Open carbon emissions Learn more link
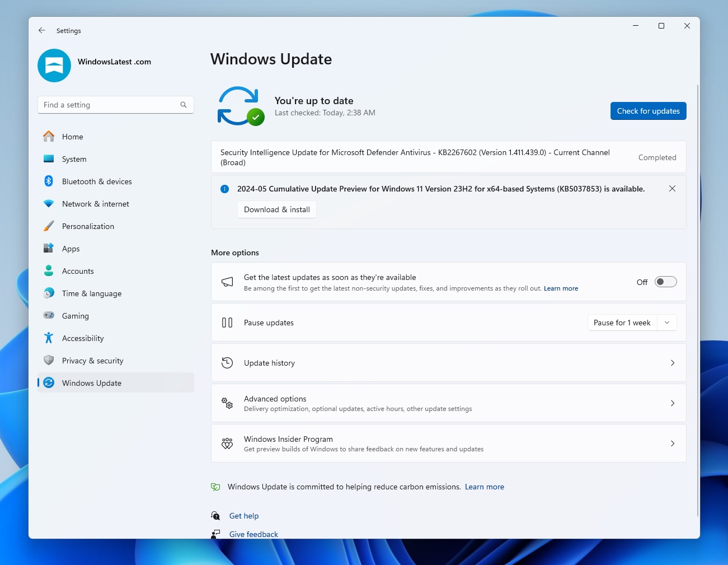728x565 pixels. click(485, 487)
